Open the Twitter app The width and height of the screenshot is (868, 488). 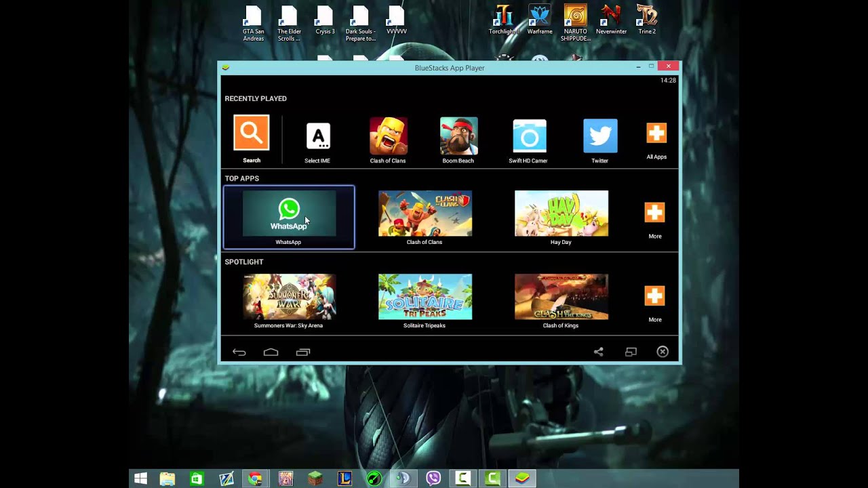pyautogui.click(x=600, y=136)
